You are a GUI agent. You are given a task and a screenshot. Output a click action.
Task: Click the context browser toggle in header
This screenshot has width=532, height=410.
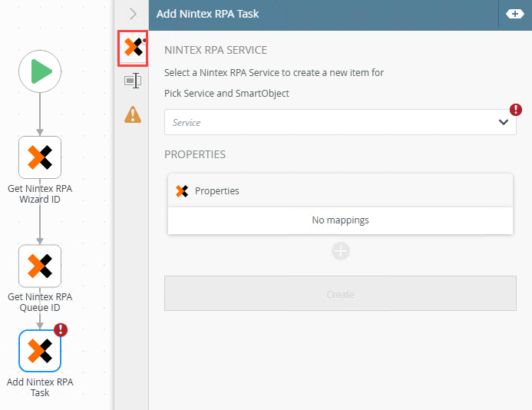tap(514, 14)
